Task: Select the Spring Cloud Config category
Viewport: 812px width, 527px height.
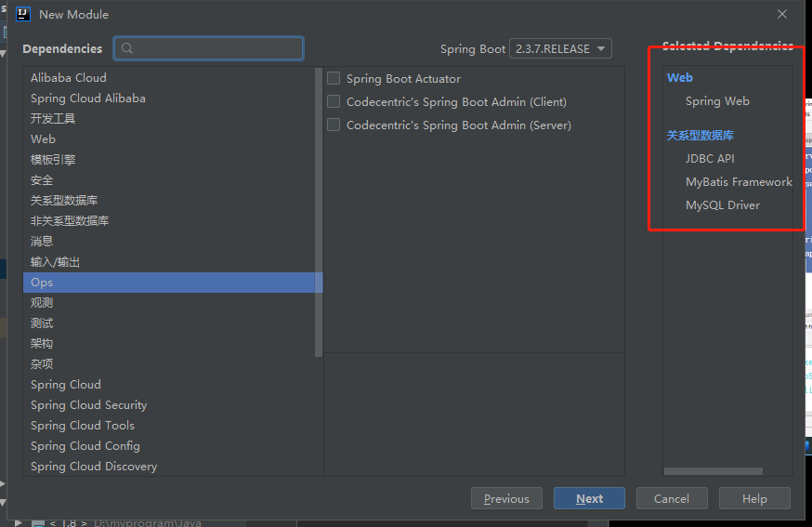Action: coord(169,446)
